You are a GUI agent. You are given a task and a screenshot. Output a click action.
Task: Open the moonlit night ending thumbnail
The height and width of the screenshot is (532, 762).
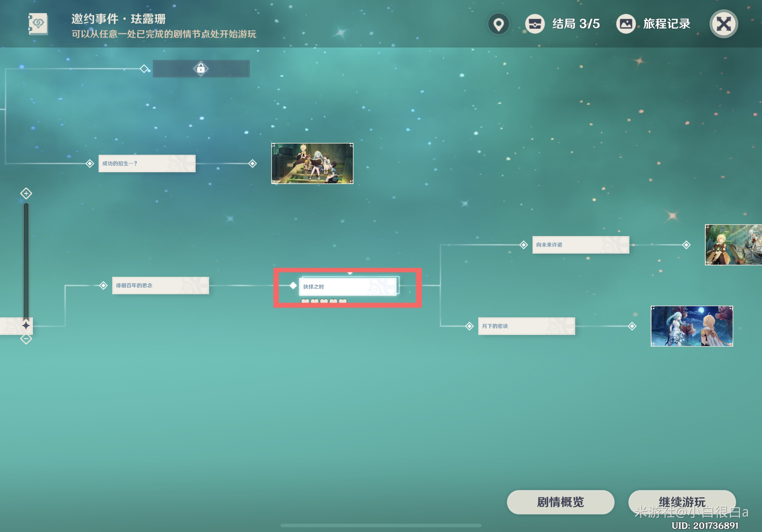click(x=692, y=326)
